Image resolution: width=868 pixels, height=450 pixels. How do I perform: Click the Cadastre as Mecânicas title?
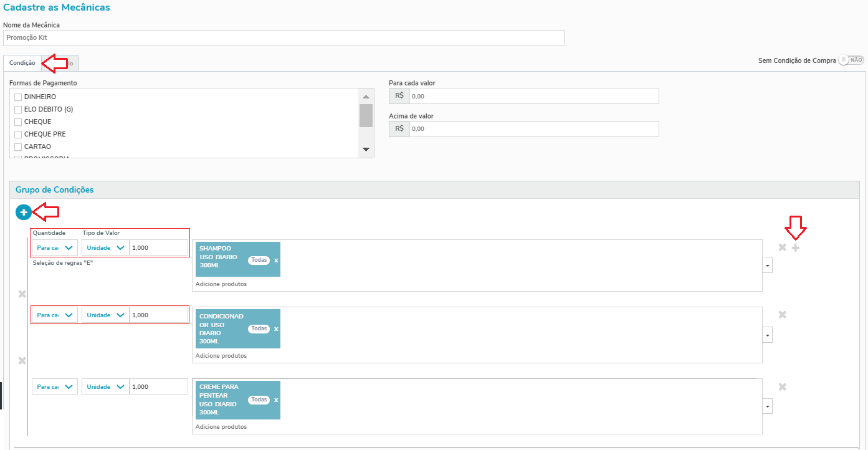pyautogui.click(x=57, y=7)
